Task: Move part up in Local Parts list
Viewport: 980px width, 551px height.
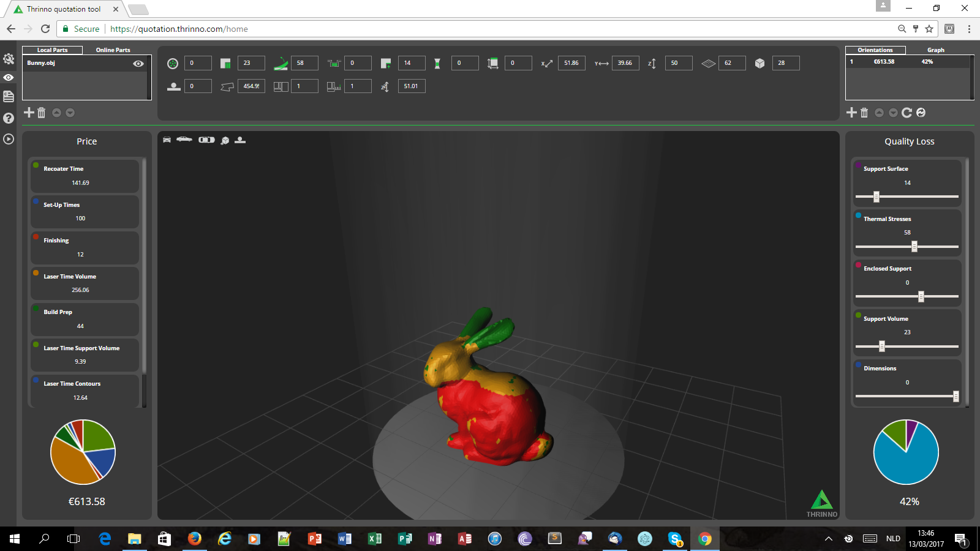Action: coord(56,113)
